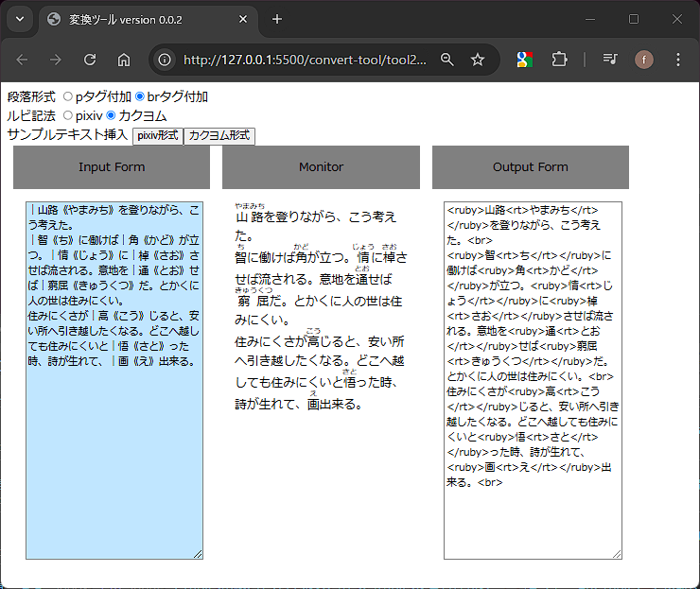Click the address bar URL
This screenshot has height=589, width=700.
(305, 60)
